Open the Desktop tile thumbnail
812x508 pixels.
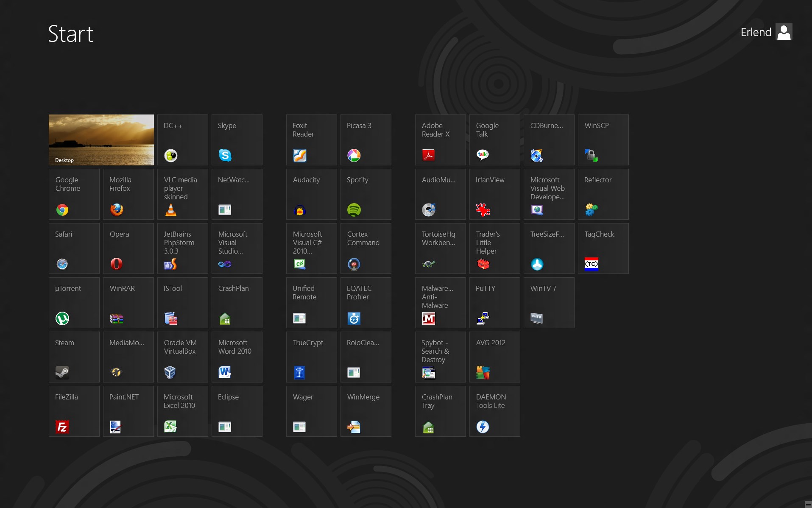click(x=101, y=140)
